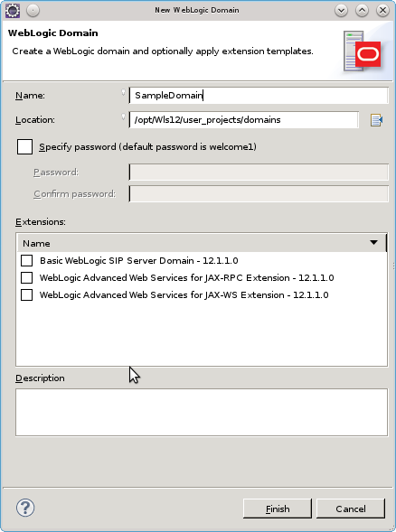Image resolution: width=396 pixels, height=532 pixels.
Task: Click the Eclipse window menu icon in title bar
Action: [13, 11]
